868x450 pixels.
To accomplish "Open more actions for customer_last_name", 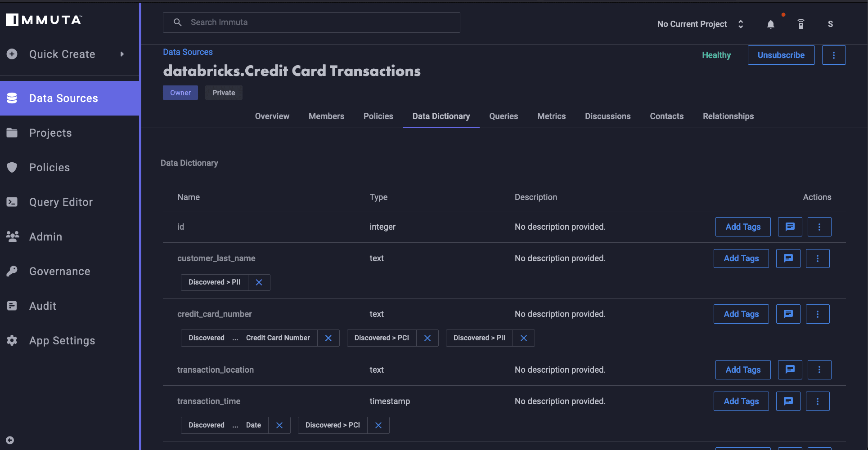I will (x=818, y=258).
